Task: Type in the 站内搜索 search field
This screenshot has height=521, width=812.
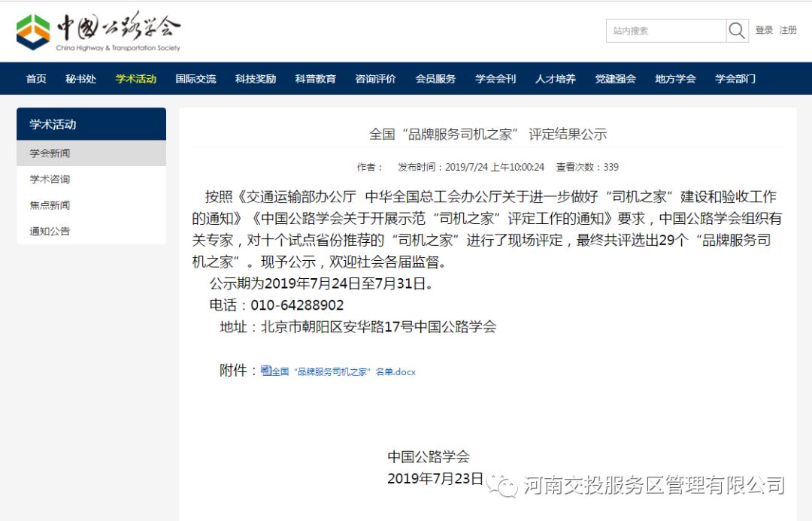Action: click(665, 31)
